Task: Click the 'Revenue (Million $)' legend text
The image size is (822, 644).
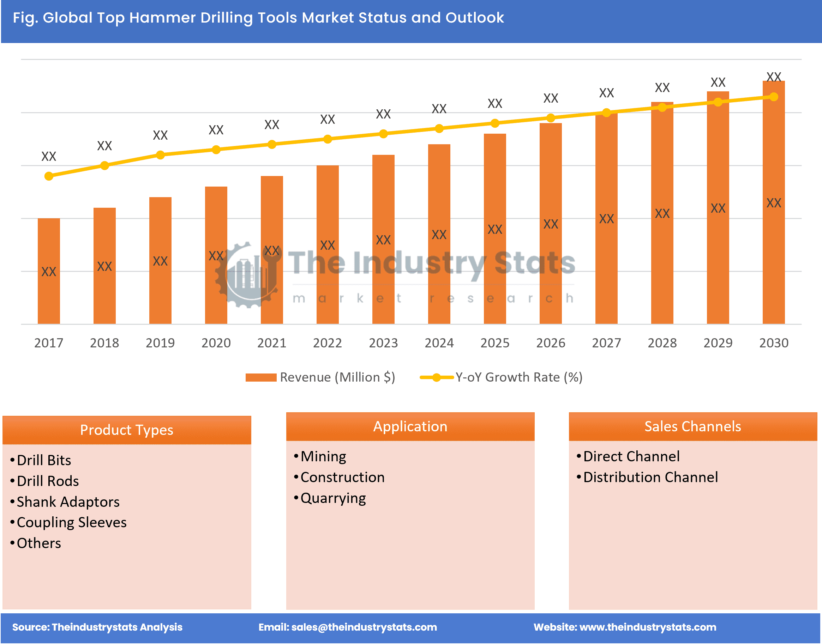Action: point(338,377)
